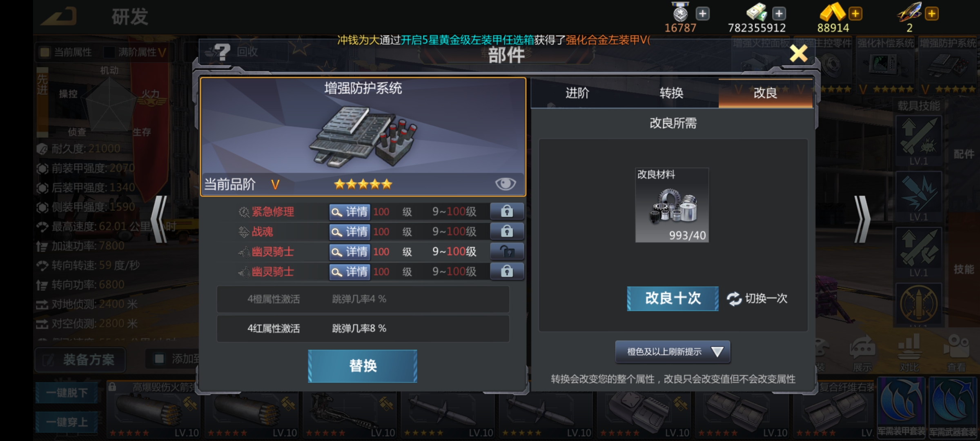Click the 切换一次 switch icon
Viewport: 980px width, 441px height.
coord(734,299)
